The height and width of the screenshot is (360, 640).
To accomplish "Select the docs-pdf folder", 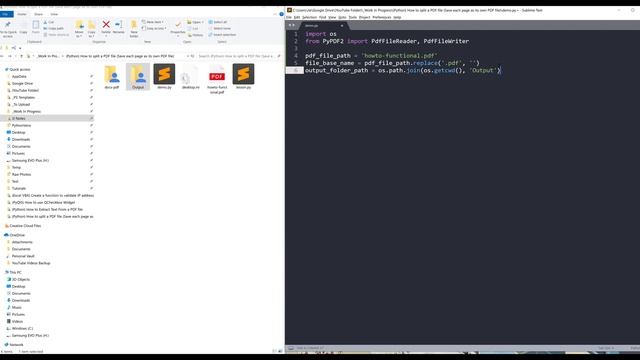I will [x=111, y=76].
